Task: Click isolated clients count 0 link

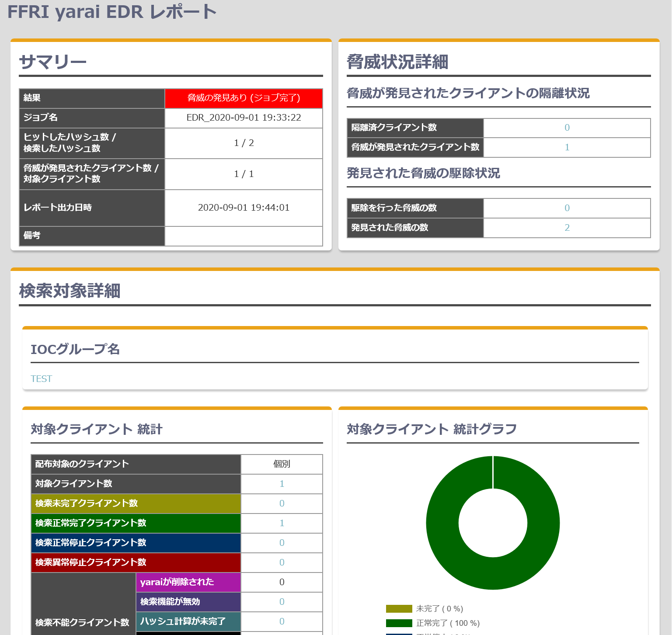Action: pyautogui.click(x=567, y=128)
